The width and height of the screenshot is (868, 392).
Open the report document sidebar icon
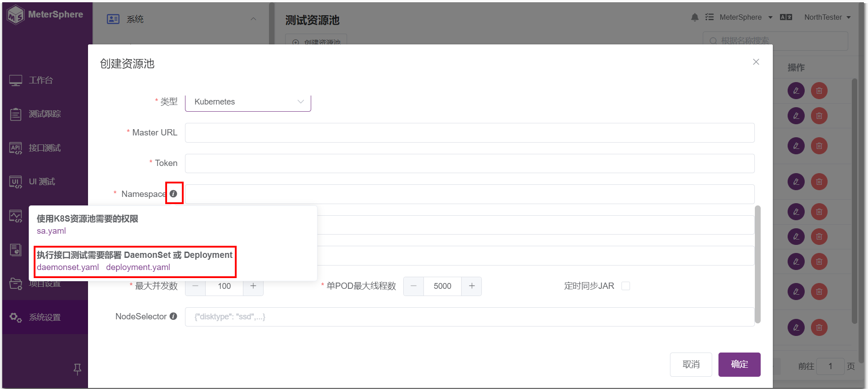16,250
